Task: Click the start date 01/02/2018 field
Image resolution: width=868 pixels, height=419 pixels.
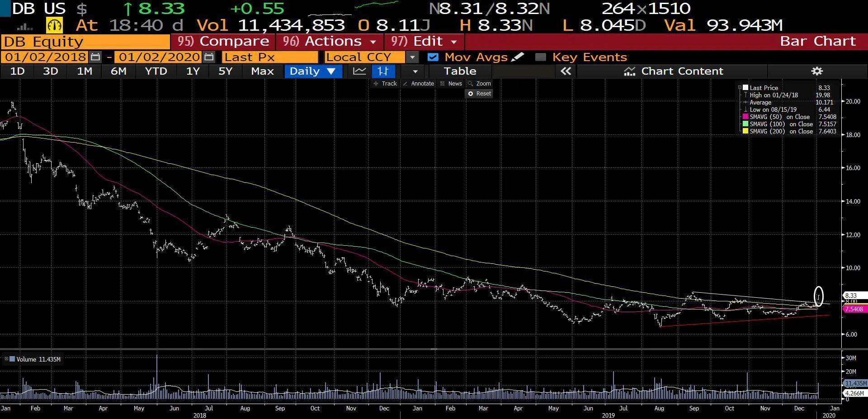Action: click(45, 57)
